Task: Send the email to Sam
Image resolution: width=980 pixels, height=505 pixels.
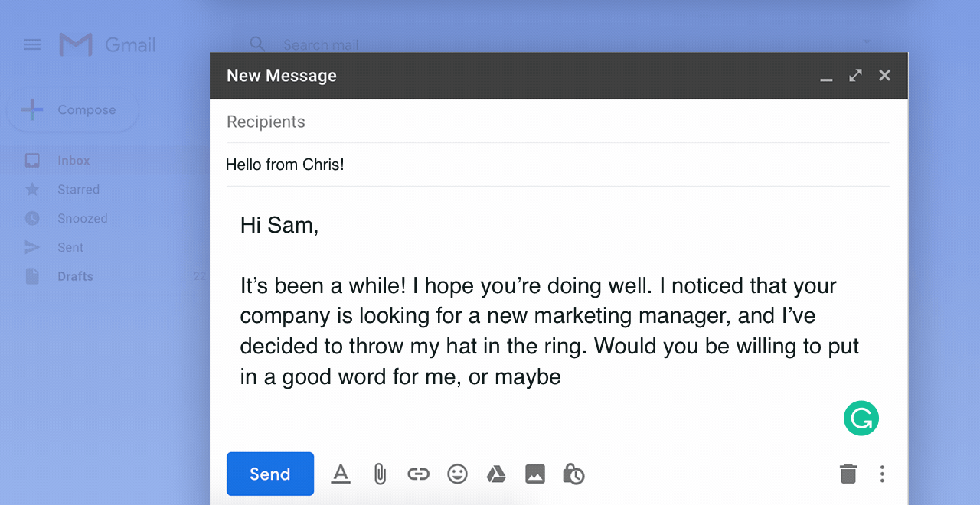Action: tap(269, 474)
